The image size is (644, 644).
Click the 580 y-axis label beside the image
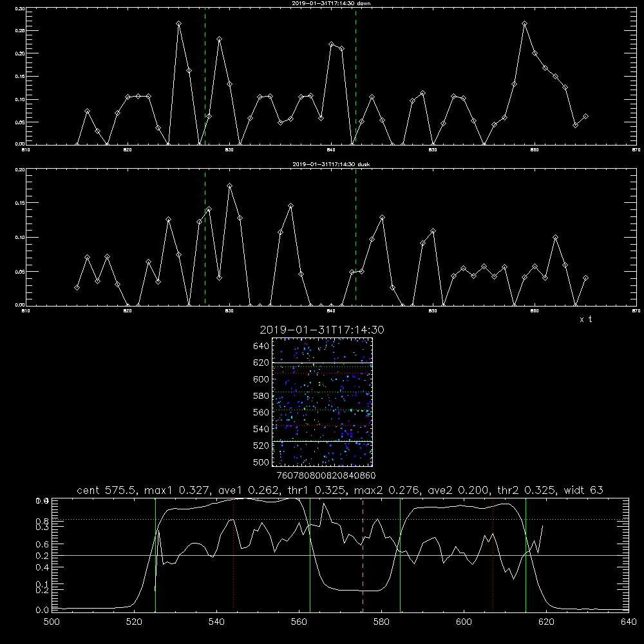tap(261, 396)
